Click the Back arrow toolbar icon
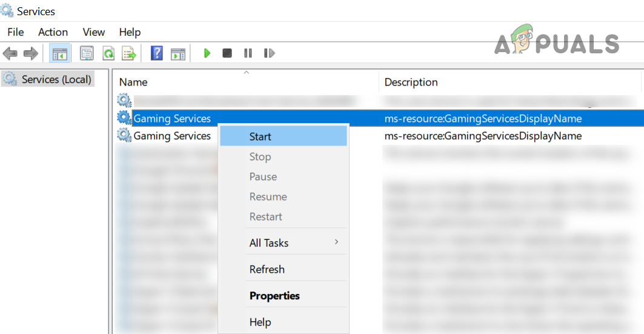The width and height of the screenshot is (644, 334). (x=10, y=53)
